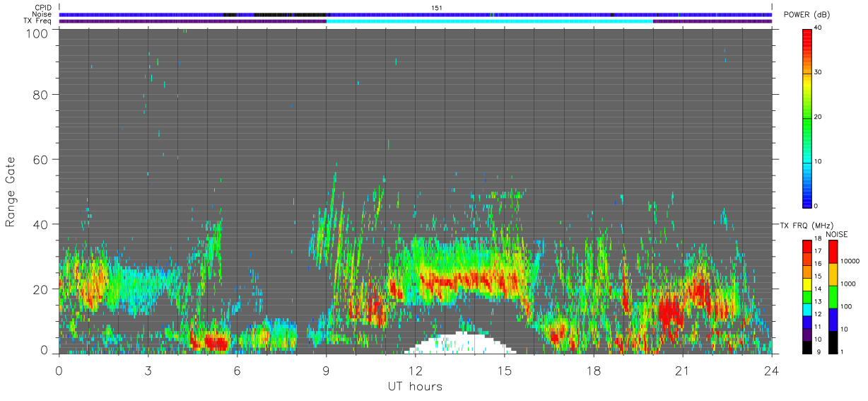The image size is (868, 401).
Task: Click the 3 tick on the UT axis
Action: [148, 370]
